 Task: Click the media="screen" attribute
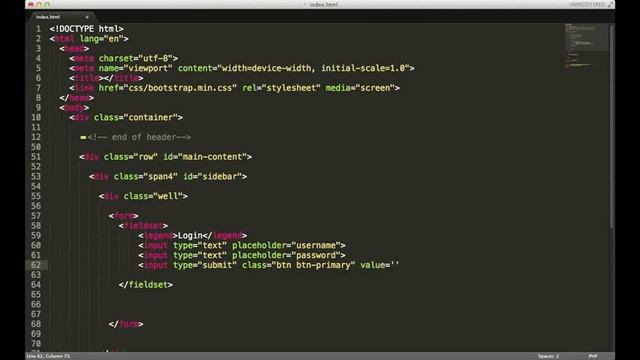point(360,88)
